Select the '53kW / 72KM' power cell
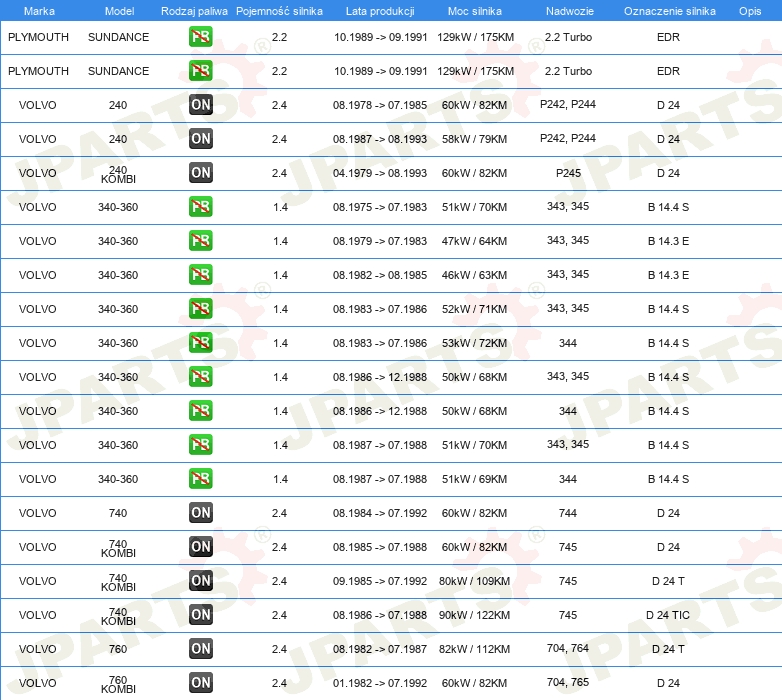 pyautogui.click(x=474, y=343)
